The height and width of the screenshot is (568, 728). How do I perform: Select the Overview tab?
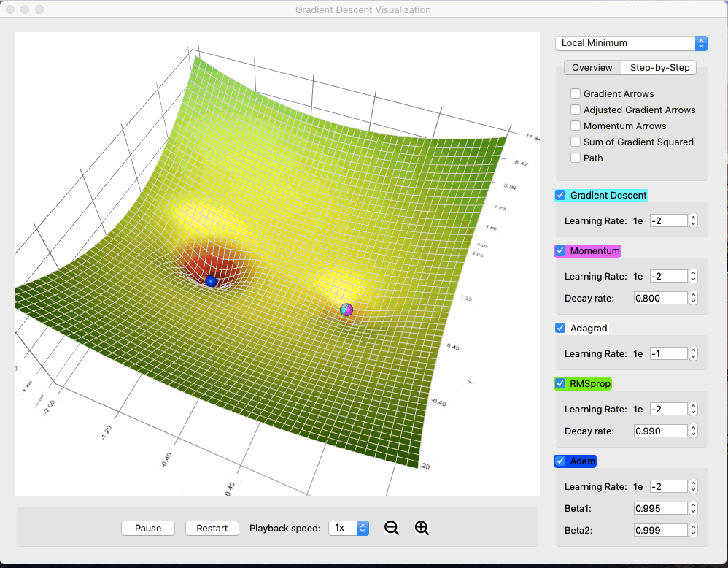point(592,67)
